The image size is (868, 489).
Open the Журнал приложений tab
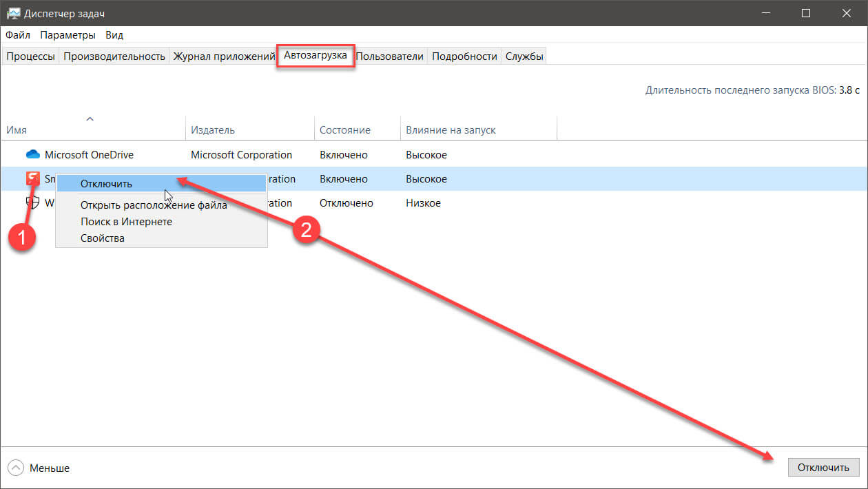point(224,56)
